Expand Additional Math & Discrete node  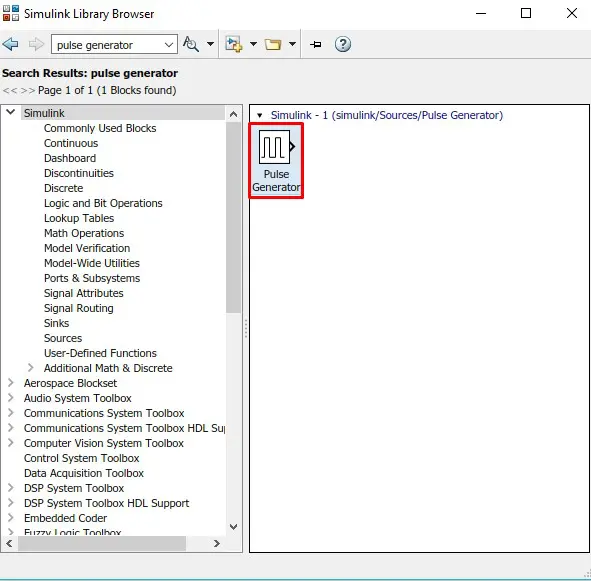[31, 368]
